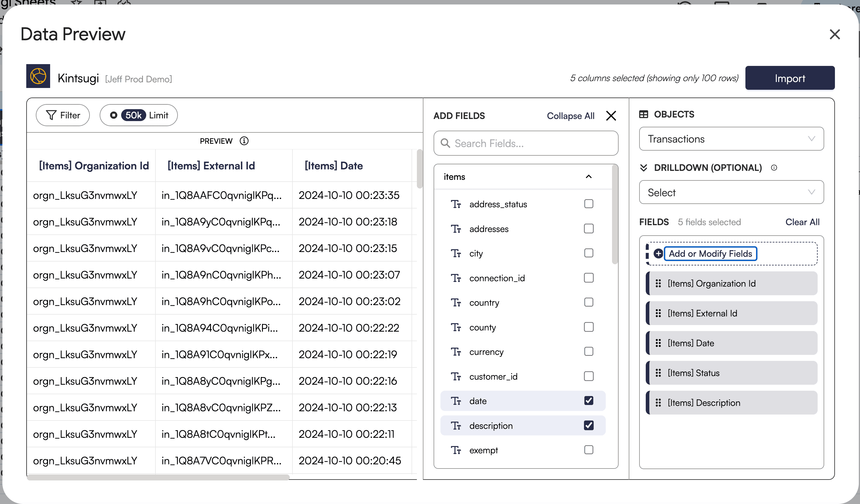Click the Kintsugi logo icon
Image resolution: width=860 pixels, height=504 pixels.
[x=38, y=76]
